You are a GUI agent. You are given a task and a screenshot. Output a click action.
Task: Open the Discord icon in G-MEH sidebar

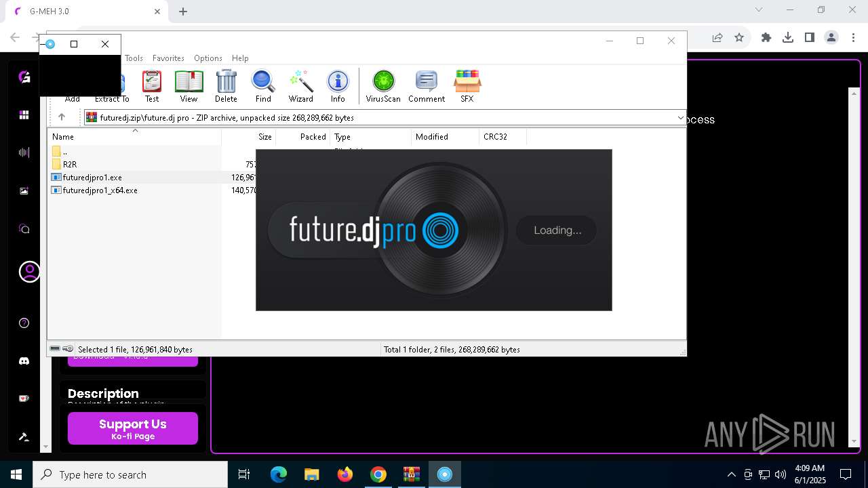click(x=24, y=361)
